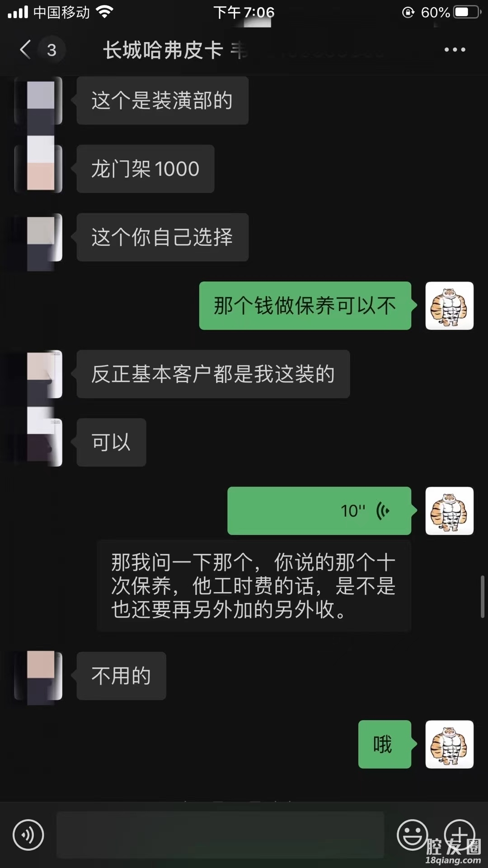Tap the tiger avatar beside the 哦 message
Screen dimensions: 488x868
449,744
